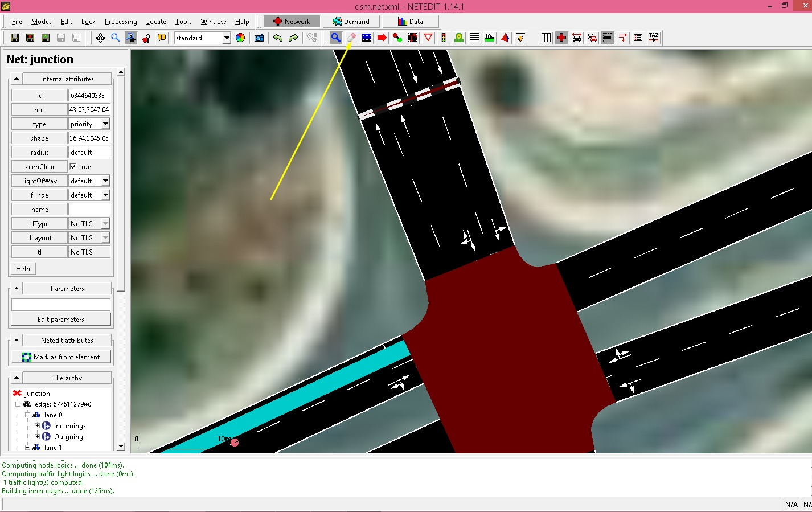This screenshot has height=512, width=812.
Task: Collapse the Parameters section arrow
Action: (17, 288)
